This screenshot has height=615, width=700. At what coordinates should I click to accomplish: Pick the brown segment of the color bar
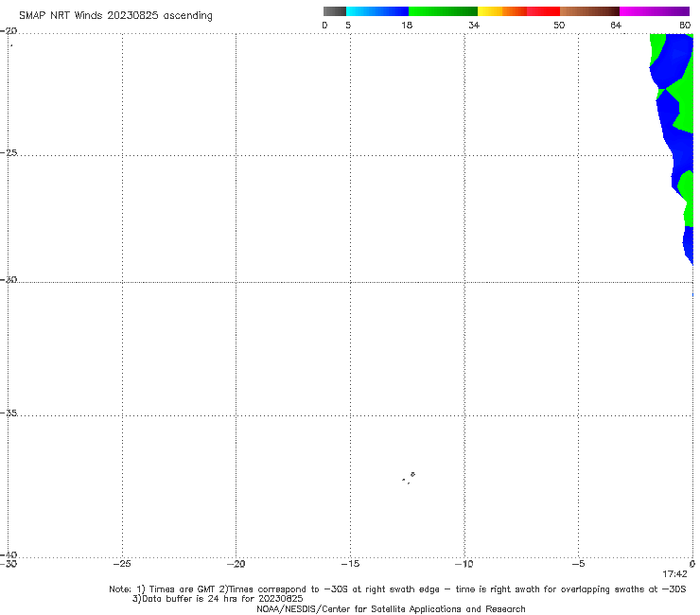click(x=589, y=11)
